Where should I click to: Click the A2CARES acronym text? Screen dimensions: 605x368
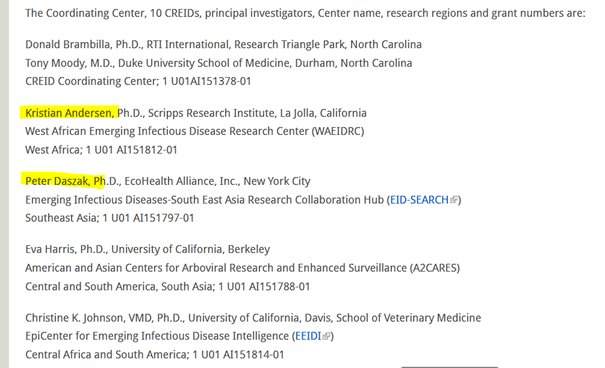coord(434,268)
